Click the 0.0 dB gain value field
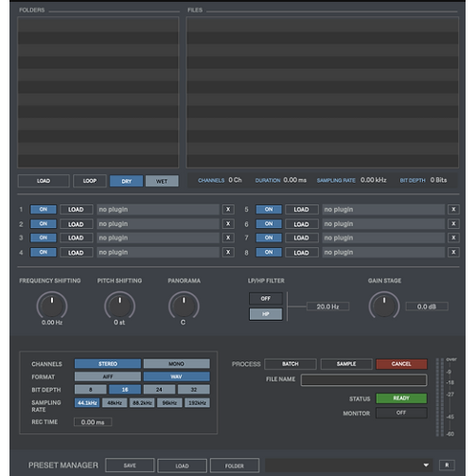Viewport: 476px width, 476px height. (x=427, y=307)
